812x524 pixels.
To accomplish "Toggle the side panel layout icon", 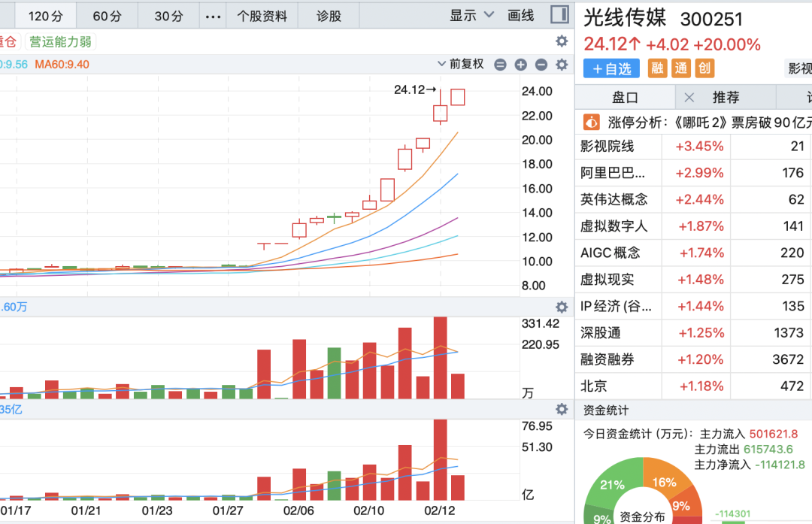I will click(x=559, y=14).
